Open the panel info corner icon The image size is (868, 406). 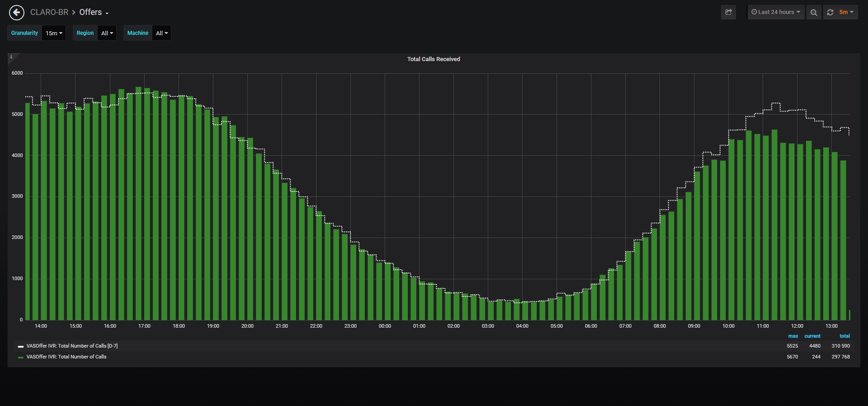click(x=11, y=57)
